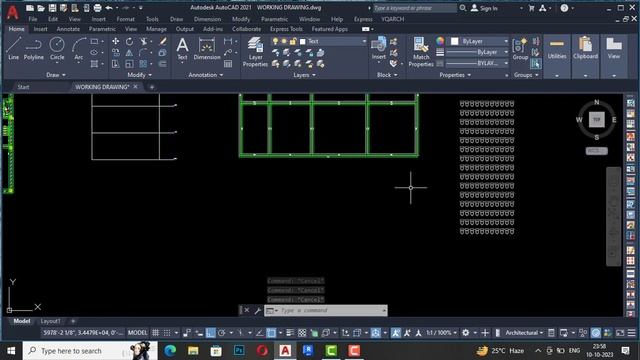Select the Polyline tool

tap(33, 49)
